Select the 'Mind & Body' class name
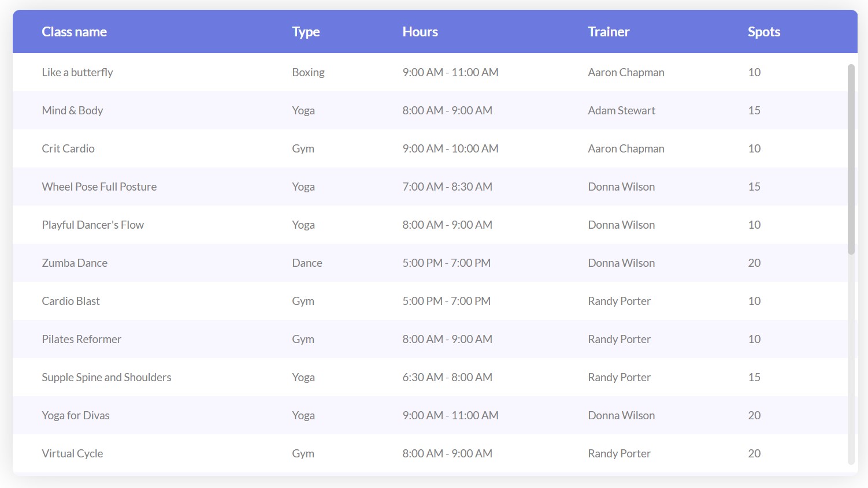Image resolution: width=868 pixels, height=488 pixels. 72,110
